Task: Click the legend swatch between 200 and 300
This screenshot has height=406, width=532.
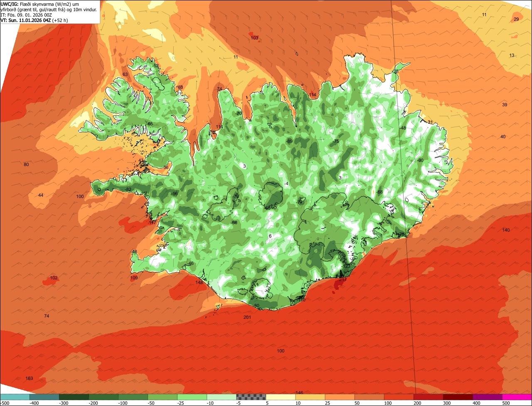Action: pos(429,397)
